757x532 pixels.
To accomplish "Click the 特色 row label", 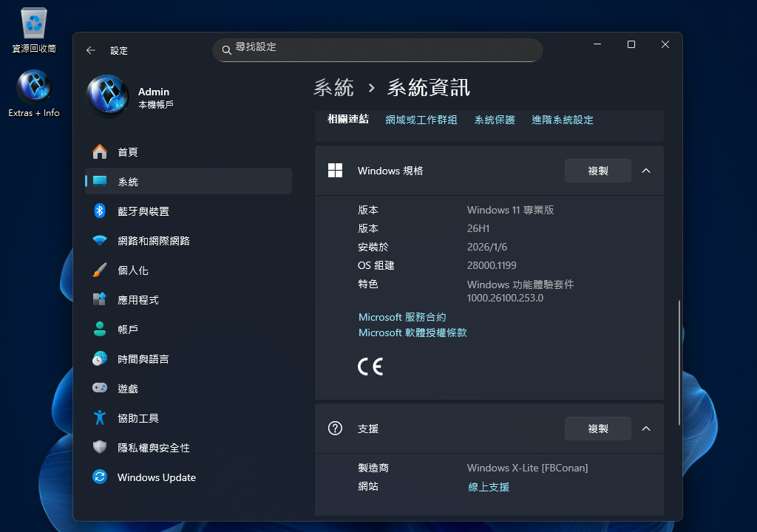I will [x=368, y=284].
